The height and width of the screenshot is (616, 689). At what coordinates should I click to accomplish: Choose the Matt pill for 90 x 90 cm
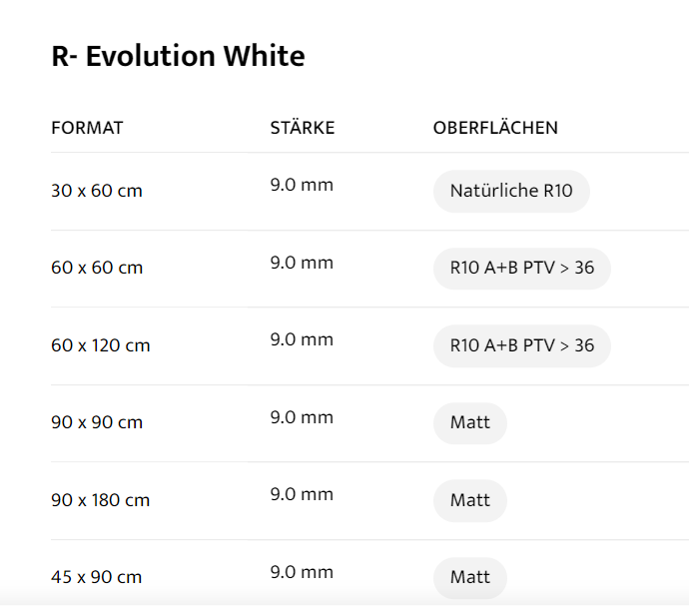point(469,422)
